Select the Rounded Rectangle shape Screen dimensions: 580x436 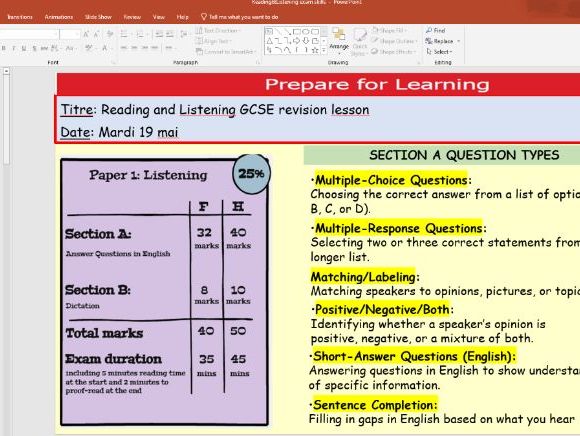pyautogui.click(x=315, y=32)
